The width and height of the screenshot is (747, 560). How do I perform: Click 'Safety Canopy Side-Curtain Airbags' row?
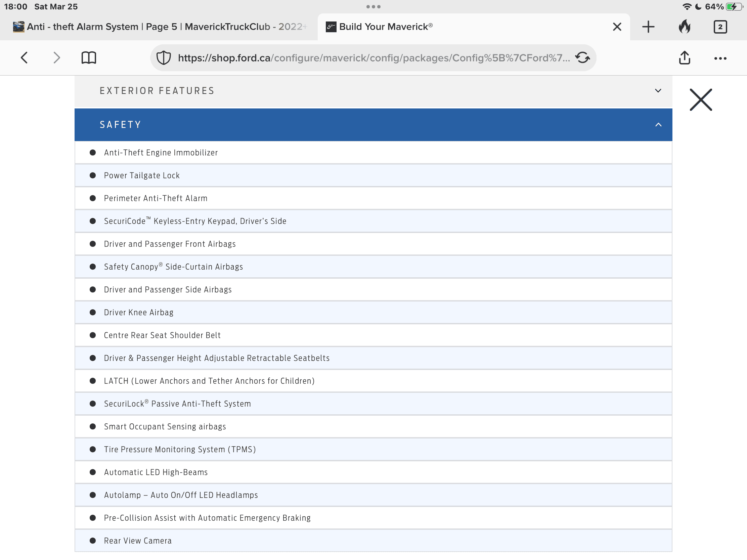click(x=373, y=267)
